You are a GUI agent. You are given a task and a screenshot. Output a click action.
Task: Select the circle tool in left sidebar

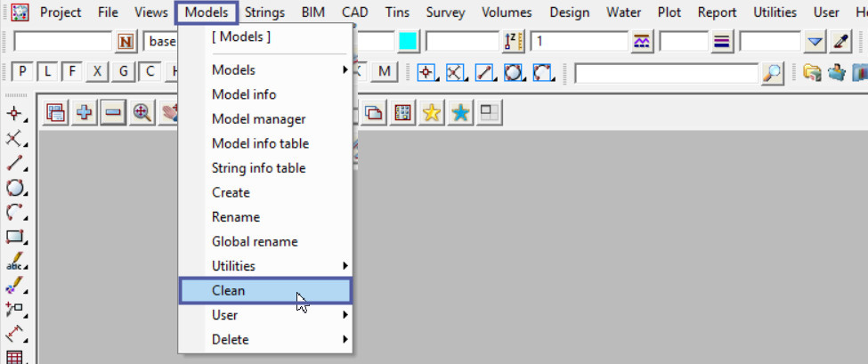click(x=15, y=188)
